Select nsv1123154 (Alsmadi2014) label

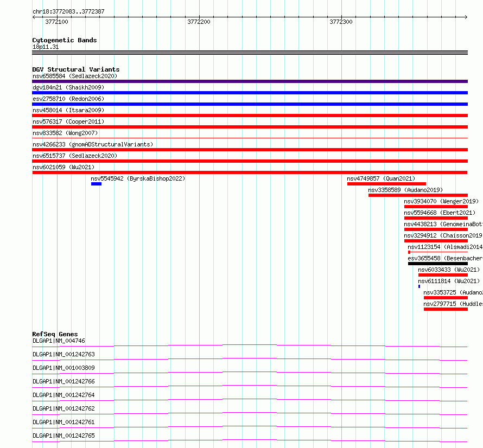(x=445, y=247)
